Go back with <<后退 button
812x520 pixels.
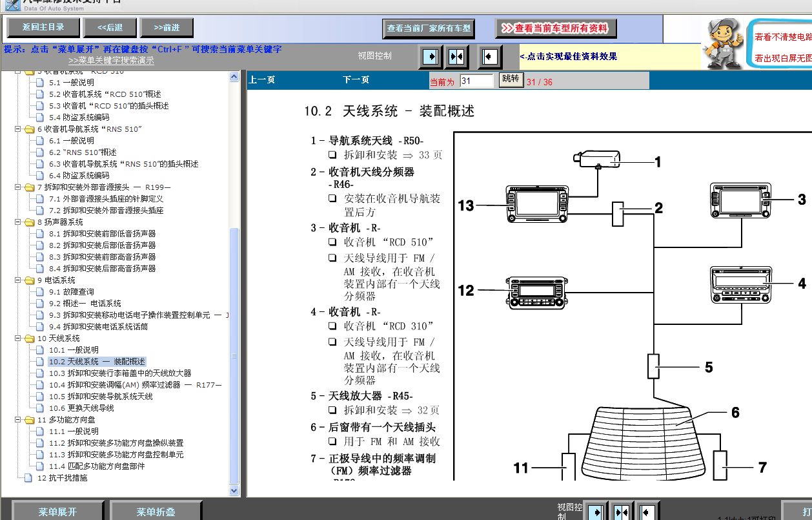(110, 27)
